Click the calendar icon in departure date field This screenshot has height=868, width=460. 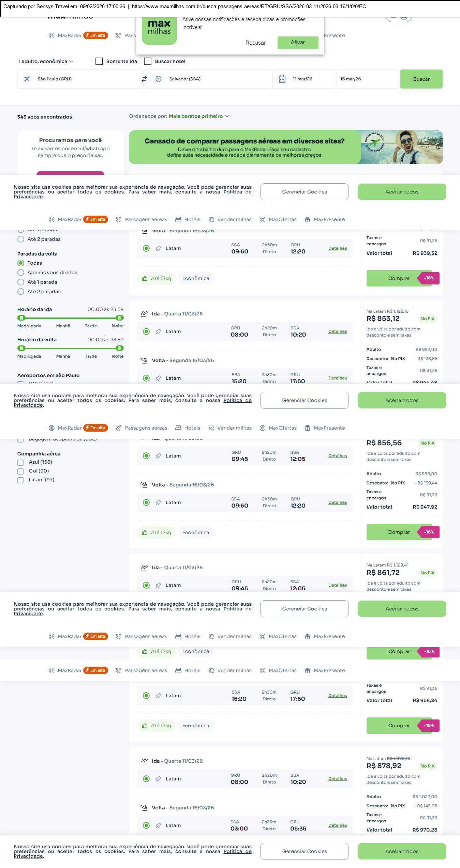[282, 79]
